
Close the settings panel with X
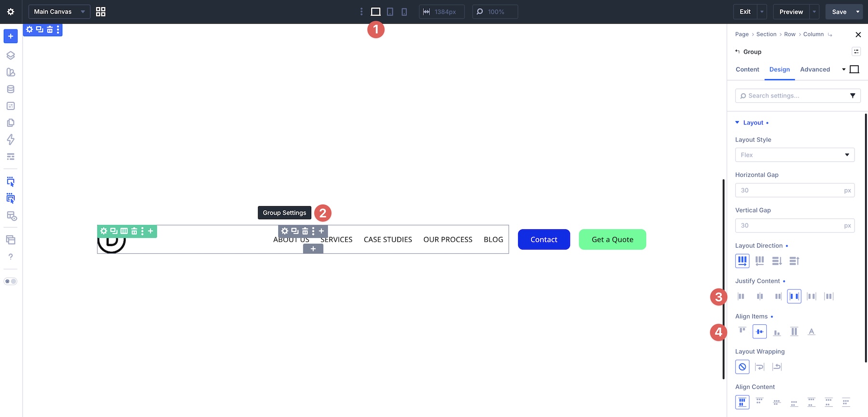(x=858, y=35)
